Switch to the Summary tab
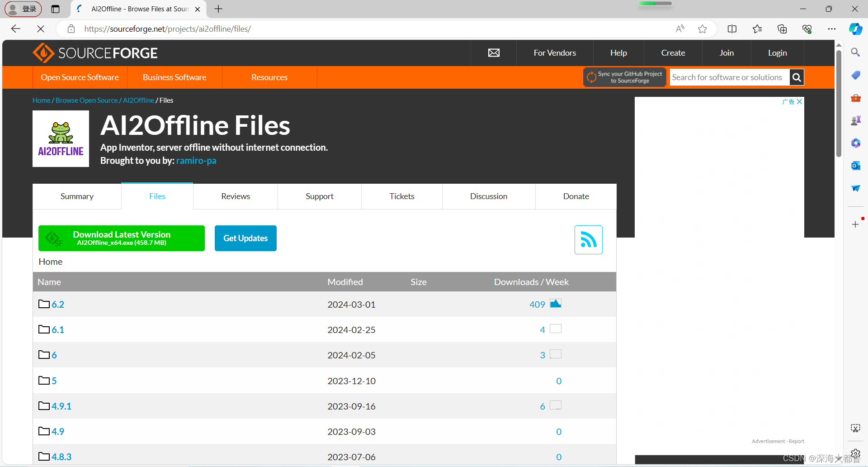Viewport: 868px width, 467px height. click(x=77, y=196)
